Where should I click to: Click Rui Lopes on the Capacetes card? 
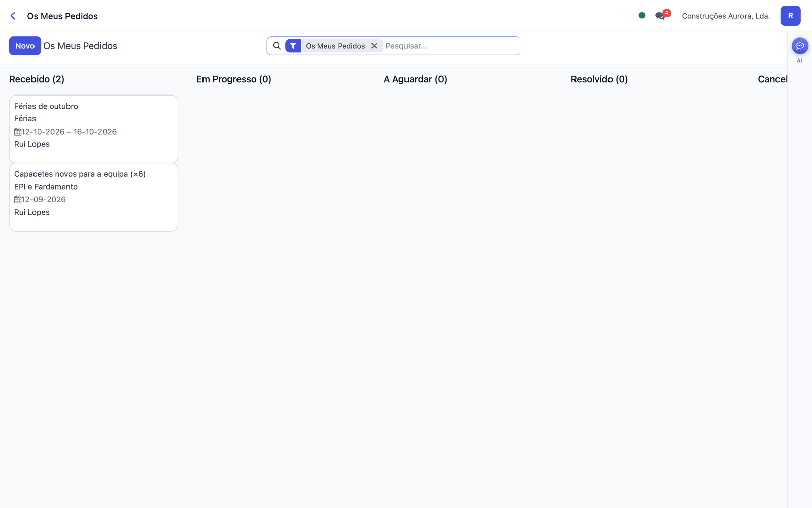point(32,212)
